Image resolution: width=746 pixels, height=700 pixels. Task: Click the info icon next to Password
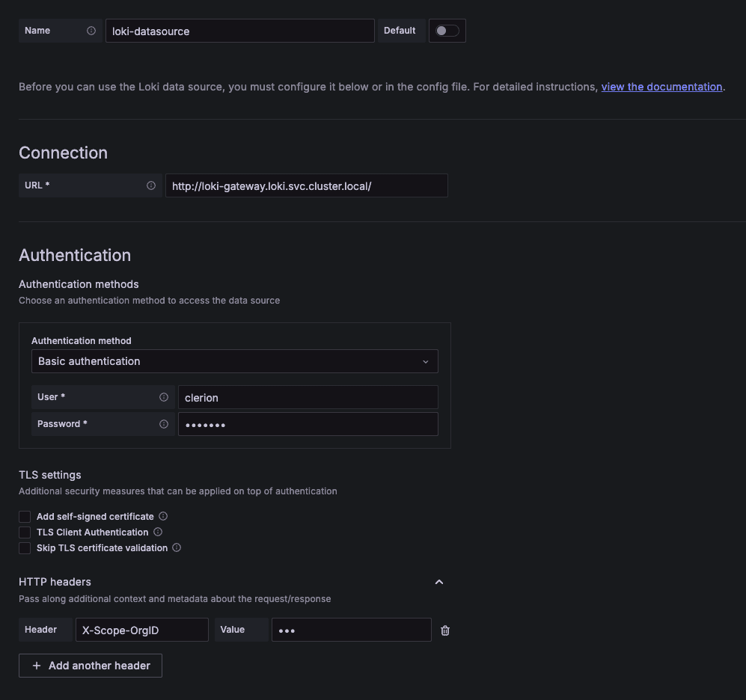click(164, 424)
